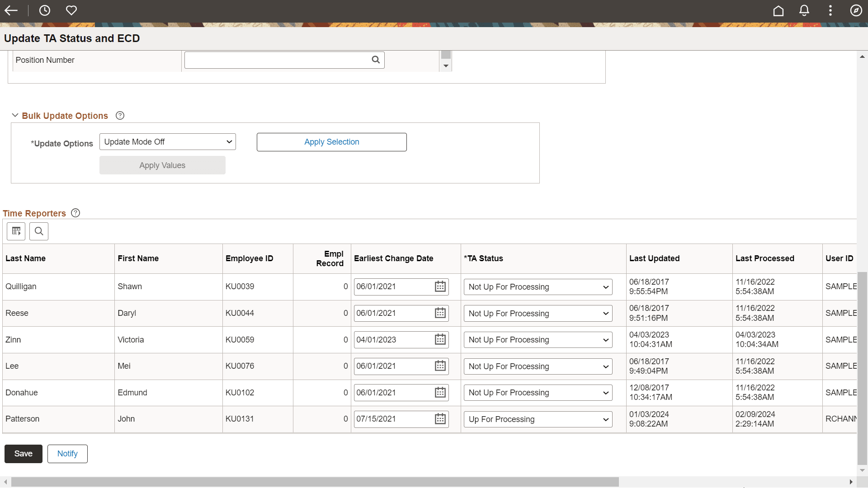Open the Update Options dropdown
Image resolution: width=868 pixels, height=488 pixels.
[x=167, y=141]
